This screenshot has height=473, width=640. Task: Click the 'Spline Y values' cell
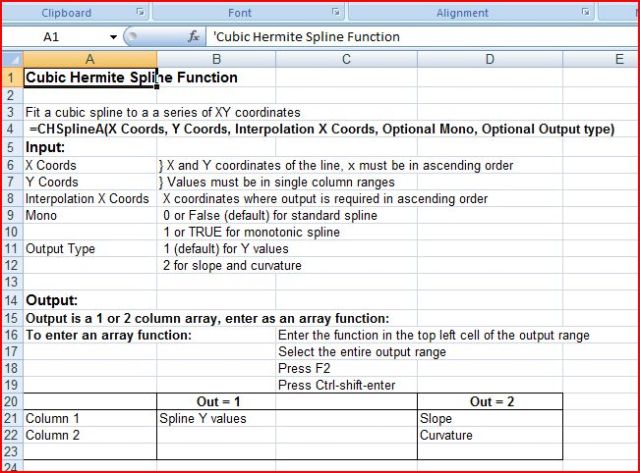point(216,419)
